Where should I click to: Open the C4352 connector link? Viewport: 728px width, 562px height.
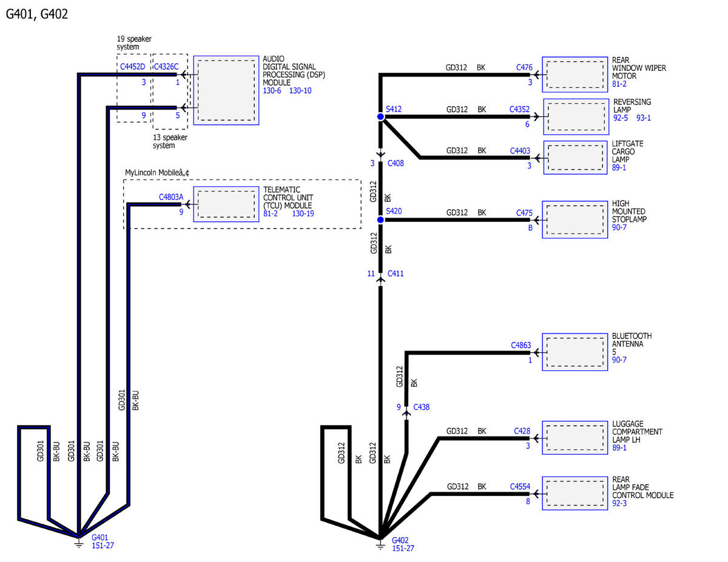(x=519, y=110)
